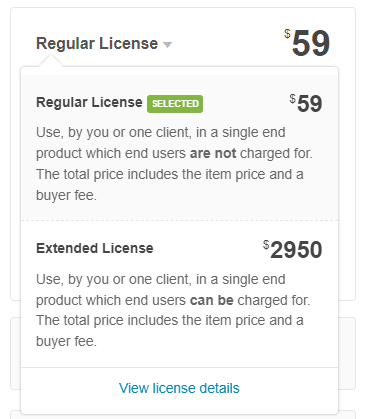Click the green SELECTED badge
Image resolution: width=367 pixels, height=419 pixels.
[x=175, y=104]
